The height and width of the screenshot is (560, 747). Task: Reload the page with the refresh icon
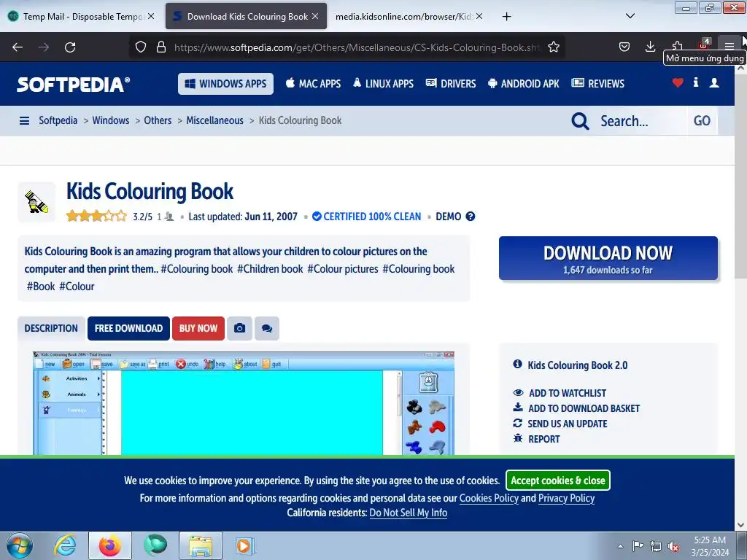[70, 47]
